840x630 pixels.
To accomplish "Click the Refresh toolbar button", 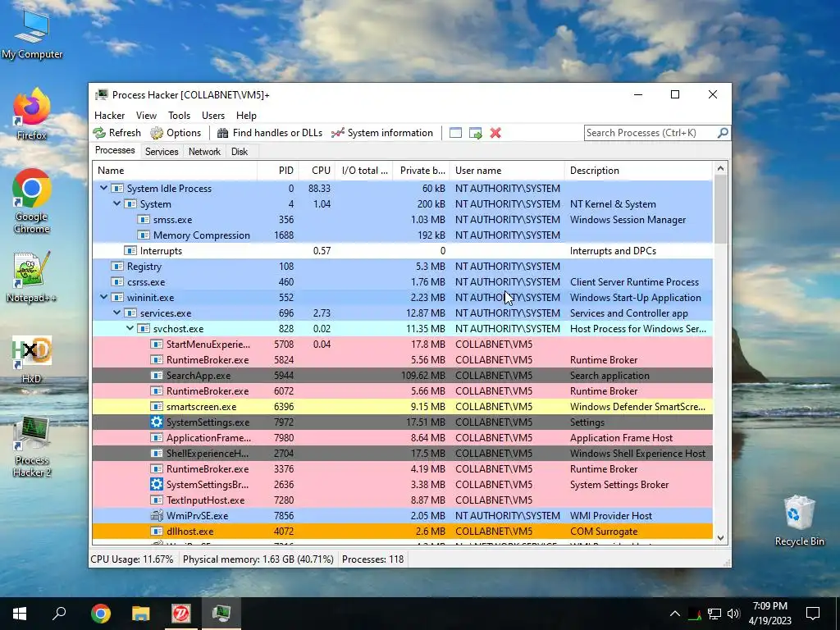I will (x=116, y=133).
